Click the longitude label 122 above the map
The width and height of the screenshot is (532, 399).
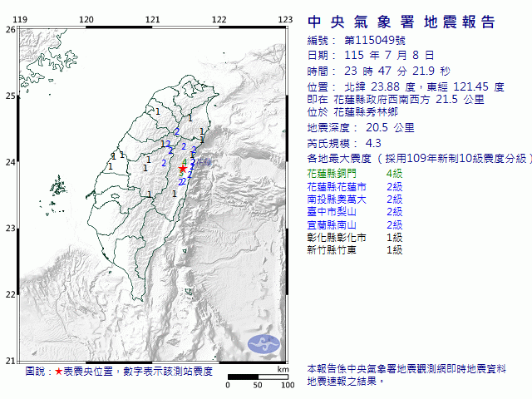[219, 19]
